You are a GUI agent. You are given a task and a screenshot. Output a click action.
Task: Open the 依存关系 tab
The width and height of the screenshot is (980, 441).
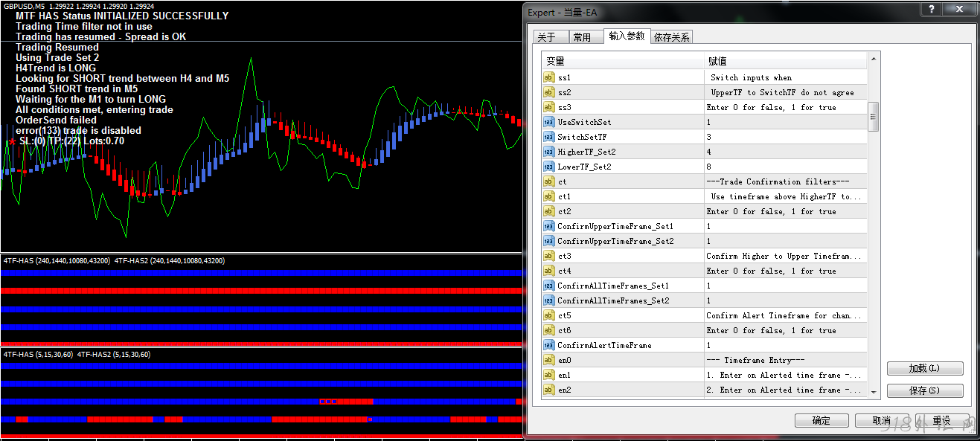click(671, 37)
